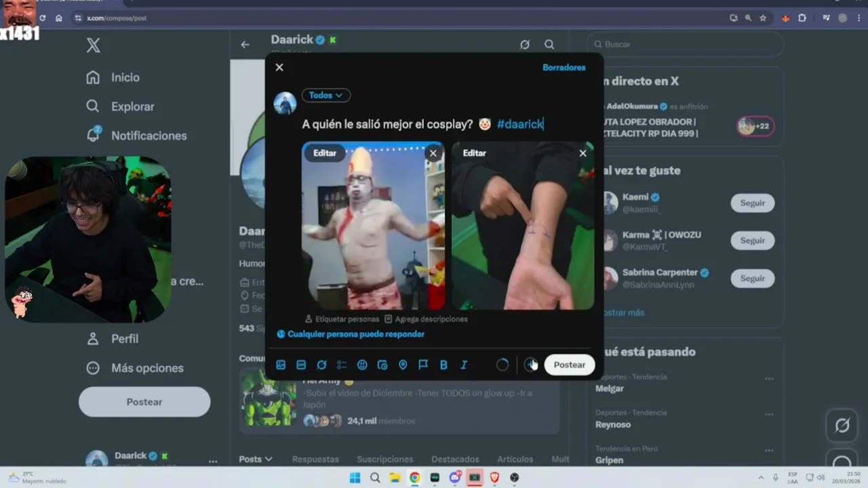Viewport: 868px width, 488px height.
Task: Open OBS Studio from the taskbar
Action: pos(515,478)
